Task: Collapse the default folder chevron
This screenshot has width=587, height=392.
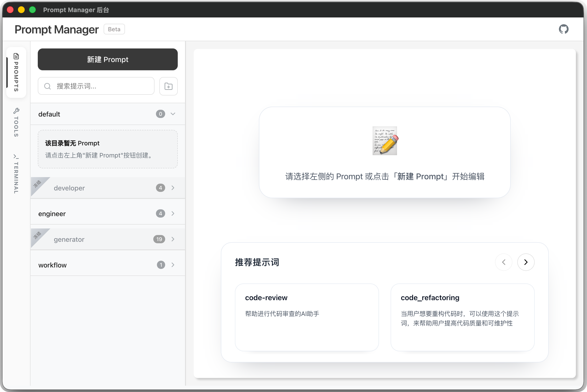Action: pos(173,114)
